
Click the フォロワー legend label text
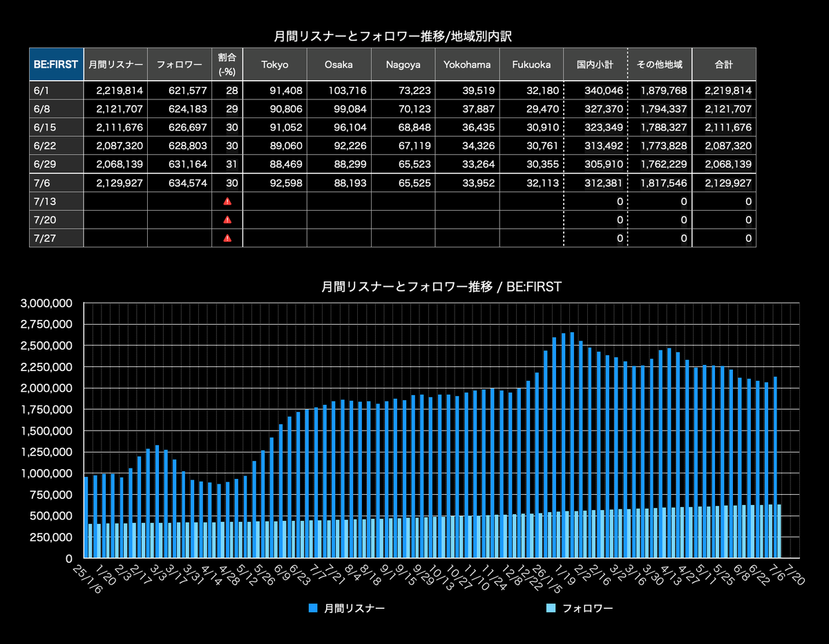click(x=587, y=608)
